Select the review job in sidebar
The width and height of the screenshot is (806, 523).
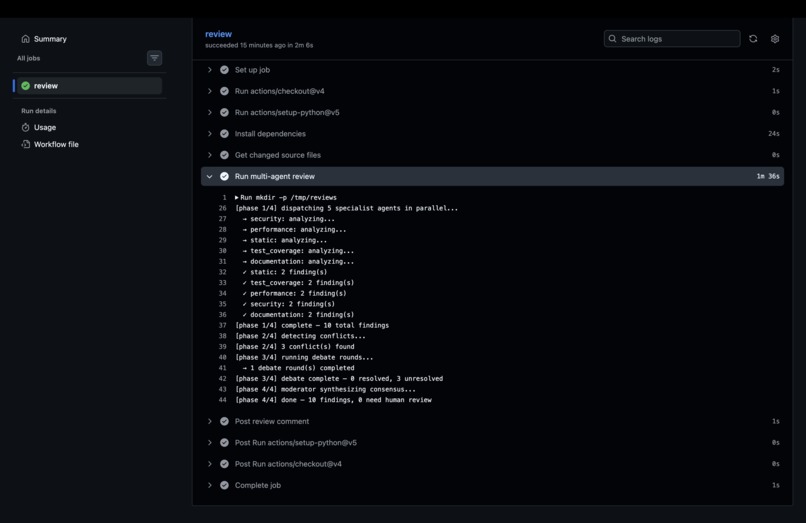click(x=89, y=86)
